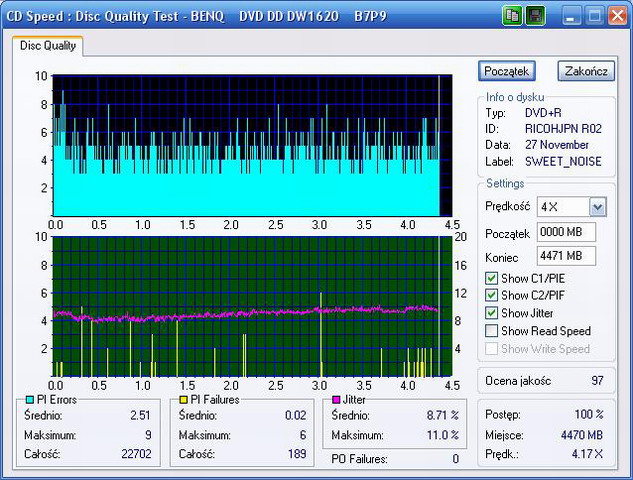Minimize the CD Speed window
This screenshot has height=480, width=633.
(570, 16)
